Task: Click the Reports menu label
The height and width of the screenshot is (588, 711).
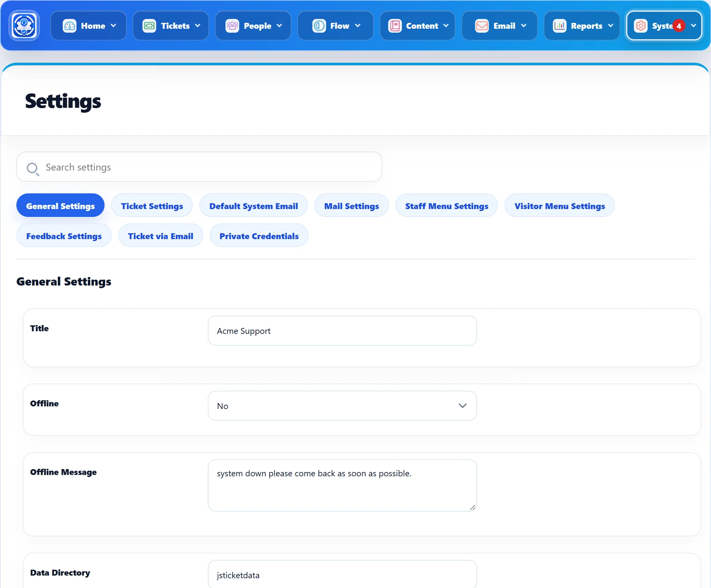Action: [x=587, y=26]
